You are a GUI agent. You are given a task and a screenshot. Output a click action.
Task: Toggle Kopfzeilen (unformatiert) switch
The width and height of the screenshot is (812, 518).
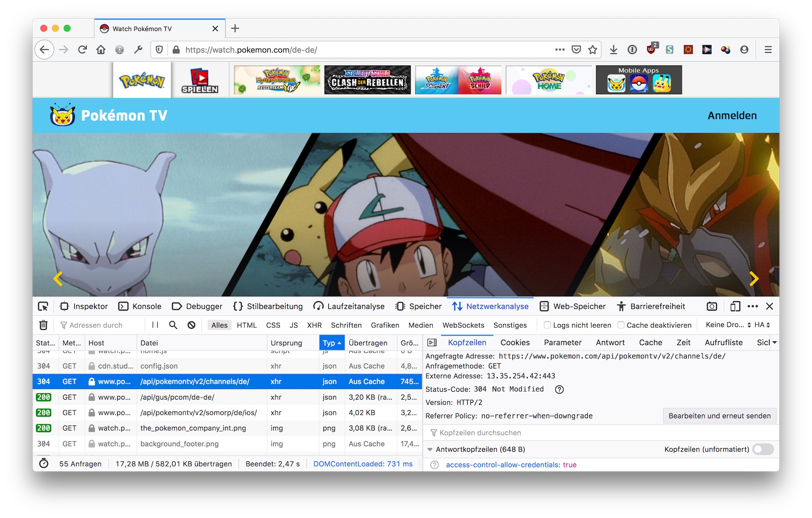click(763, 449)
